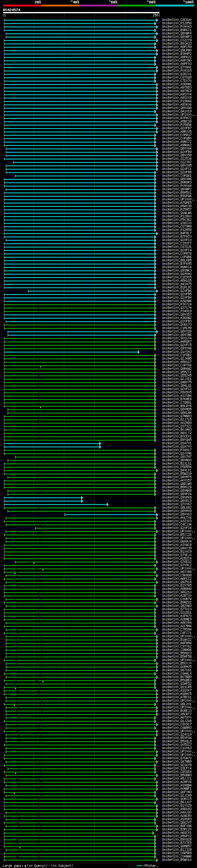The height and width of the screenshot is (868, 197).
Task: Select hit label UniRef100_Q8L682
Action: click(x=176, y=508)
